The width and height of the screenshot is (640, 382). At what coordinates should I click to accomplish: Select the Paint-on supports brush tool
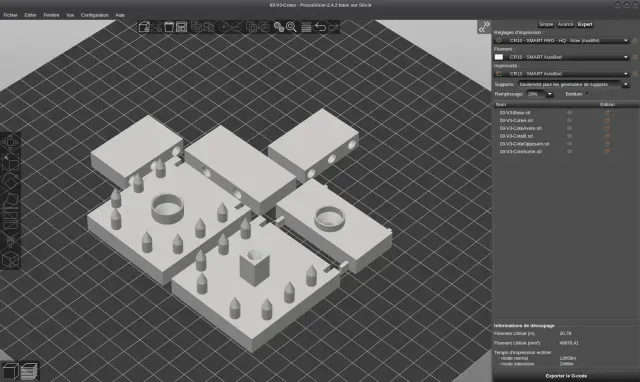[x=10, y=240]
